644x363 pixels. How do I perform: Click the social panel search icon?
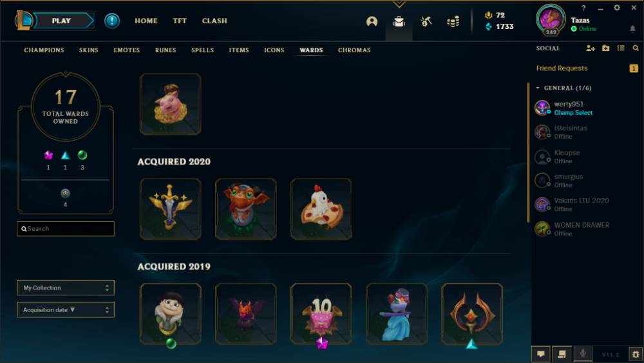point(636,48)
